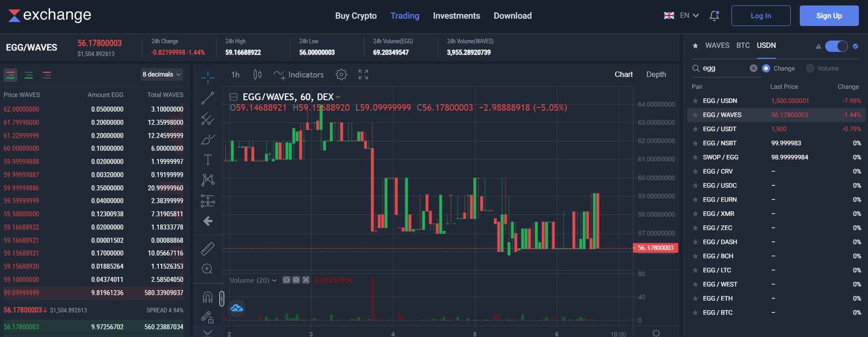Toggle the magnet mode icon

207,297
